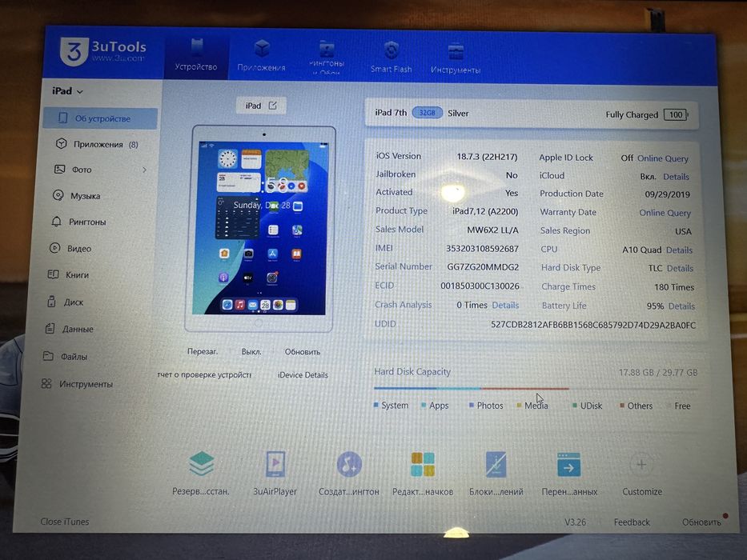Click Close iTunes in status bar
The image size is (747, 560).
pyautogui.click(x=65, y=522)
